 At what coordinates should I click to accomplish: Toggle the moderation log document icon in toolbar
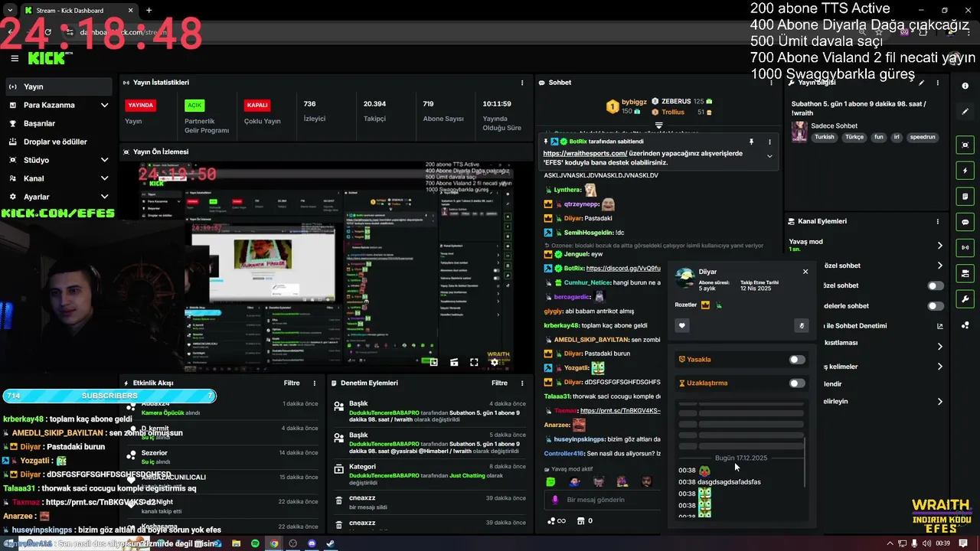coord(965,196)
